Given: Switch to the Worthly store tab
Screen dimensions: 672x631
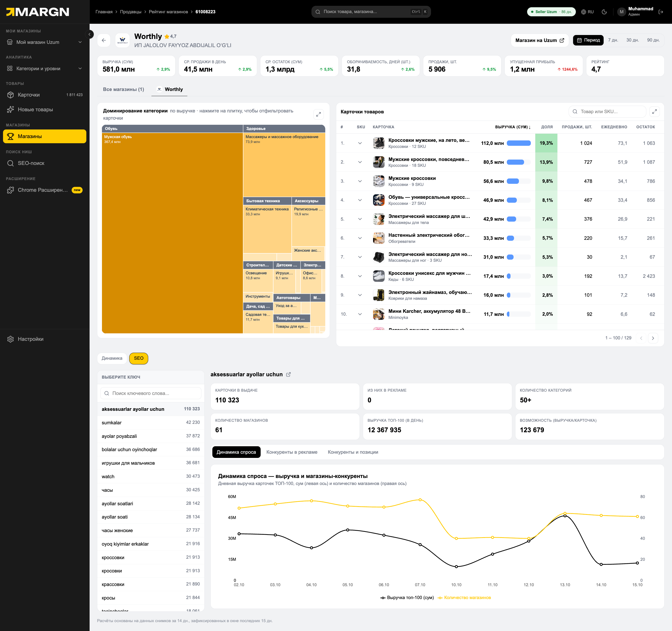Looking at the screenshot, I should (170, 89).
